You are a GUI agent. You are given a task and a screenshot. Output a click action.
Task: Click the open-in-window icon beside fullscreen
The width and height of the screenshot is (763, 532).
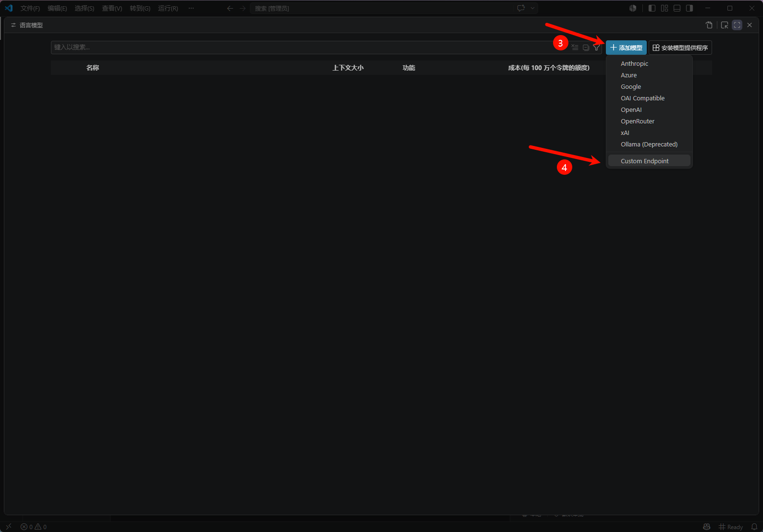725,25
